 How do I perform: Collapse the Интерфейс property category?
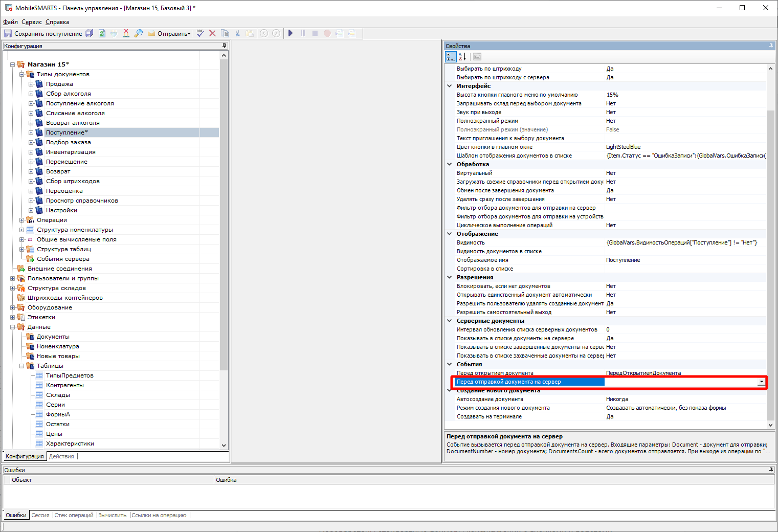click(x=450, y=86)
